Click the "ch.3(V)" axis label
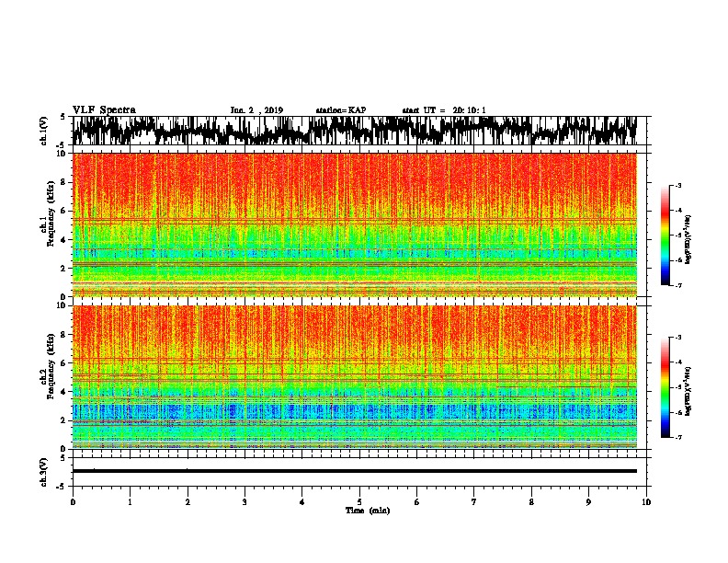Viewport: 728px width, 563px height. coord(43,472)
